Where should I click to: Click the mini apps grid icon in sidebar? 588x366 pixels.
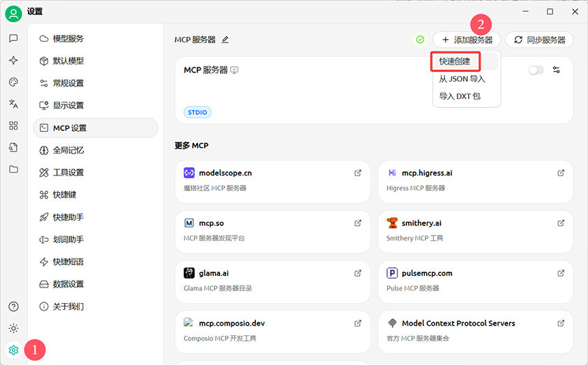point(13,126)
